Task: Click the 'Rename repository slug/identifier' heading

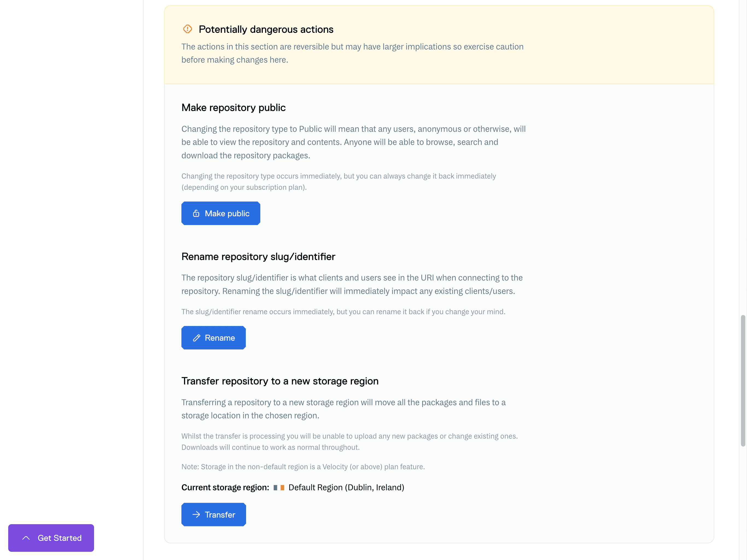Action: click(x=258, y=257)
